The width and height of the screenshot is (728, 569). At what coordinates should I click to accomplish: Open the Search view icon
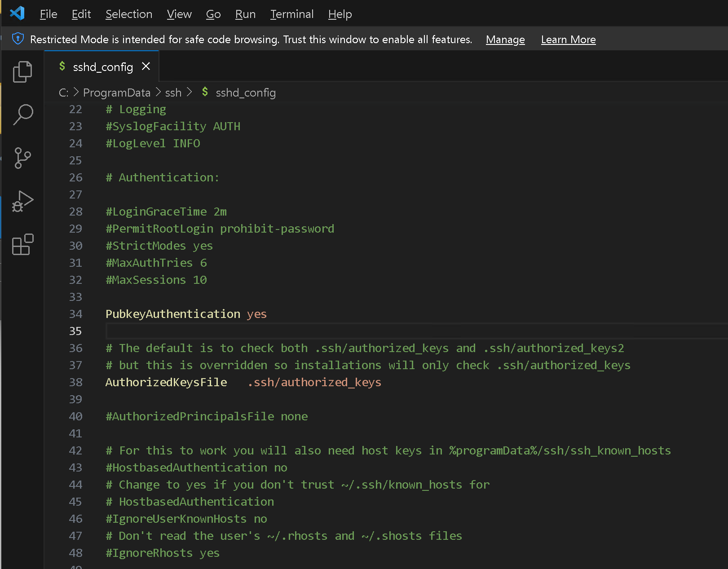[x=22, y=115]
